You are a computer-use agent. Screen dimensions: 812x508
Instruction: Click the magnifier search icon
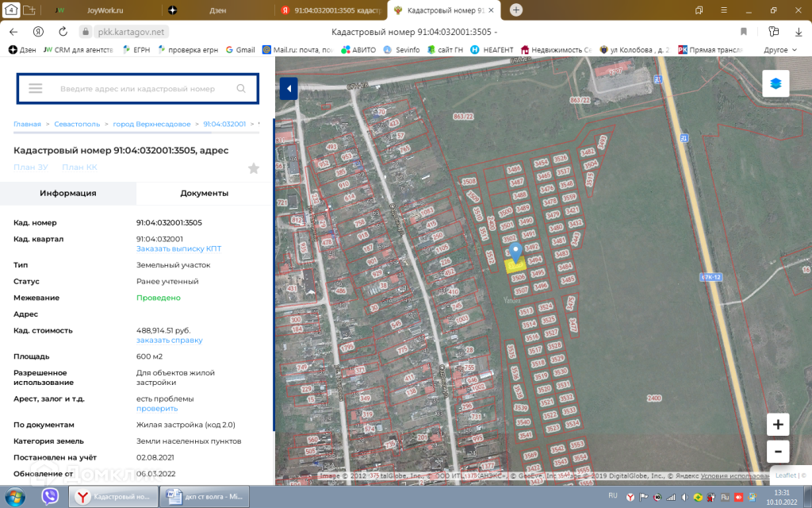241,89
